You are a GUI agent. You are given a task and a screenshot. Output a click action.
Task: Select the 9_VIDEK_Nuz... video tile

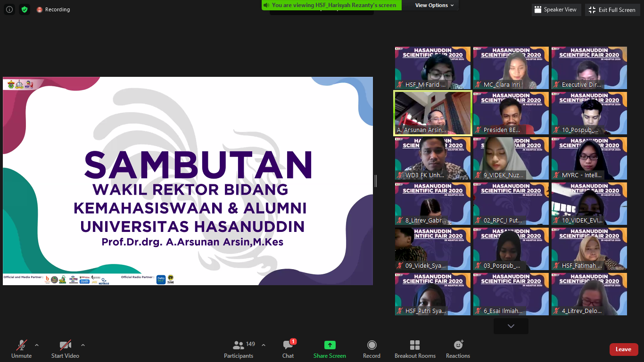511,158
